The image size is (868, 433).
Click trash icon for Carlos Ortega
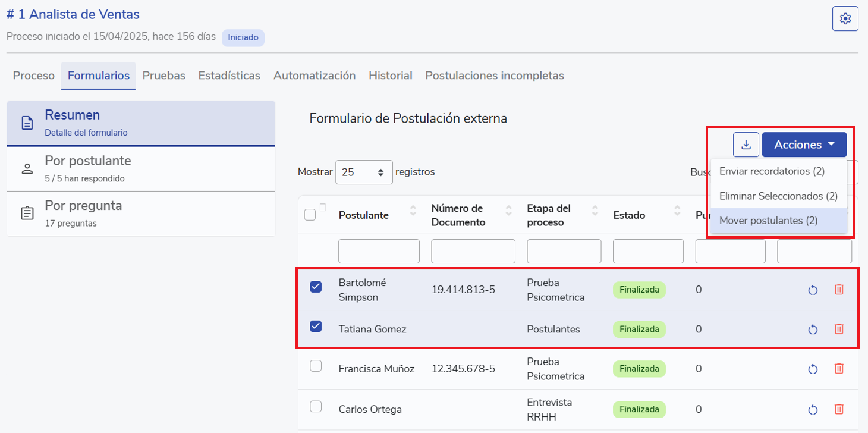pos(839,409)
